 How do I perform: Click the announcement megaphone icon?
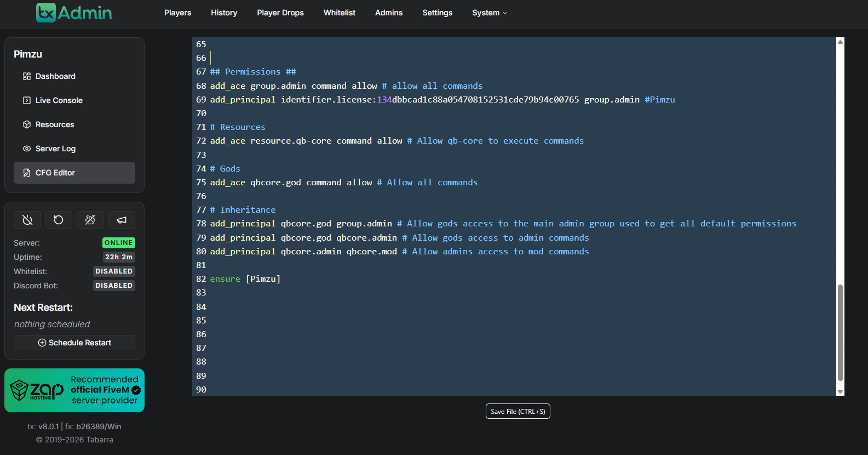[x=122, y=220]
